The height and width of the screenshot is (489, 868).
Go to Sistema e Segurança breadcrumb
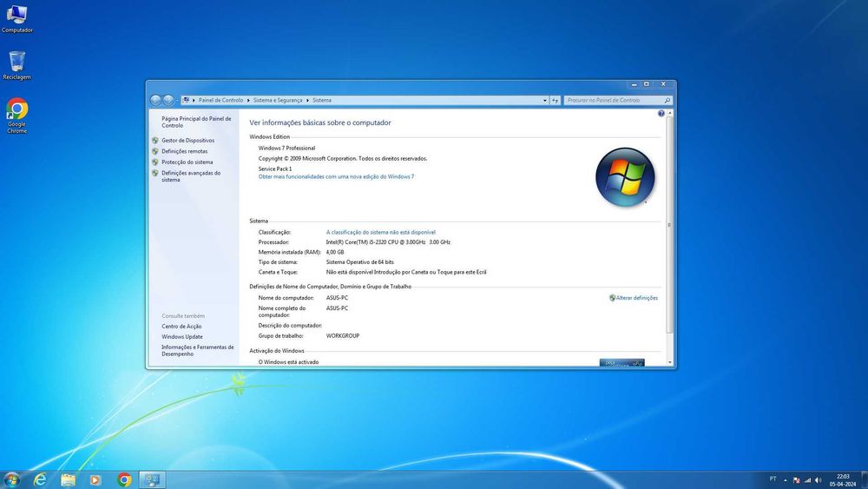pos(278,100)
